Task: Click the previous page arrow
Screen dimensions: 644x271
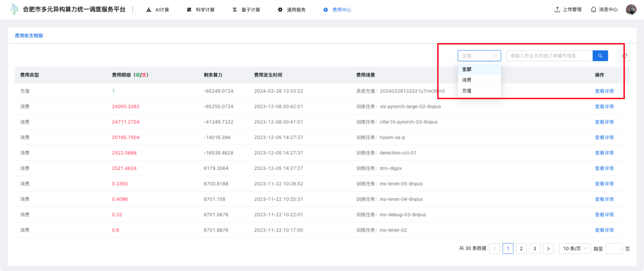Action: tap(494, 249)
